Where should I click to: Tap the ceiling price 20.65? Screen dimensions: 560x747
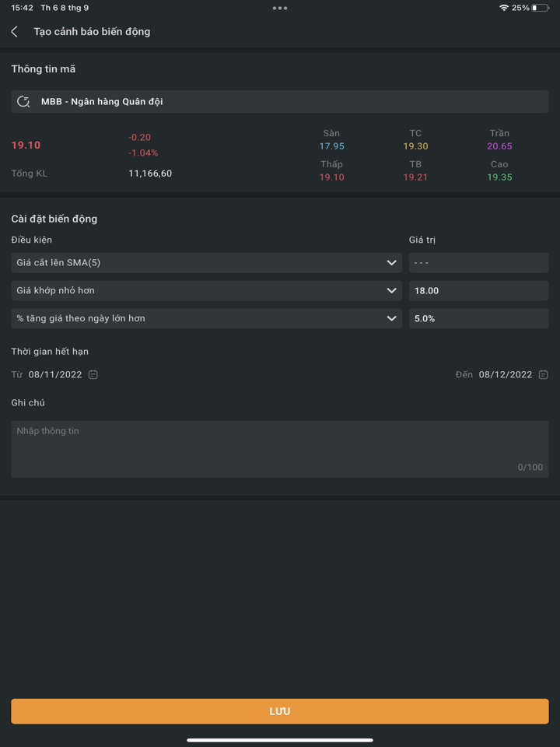(x=499, y=146)
